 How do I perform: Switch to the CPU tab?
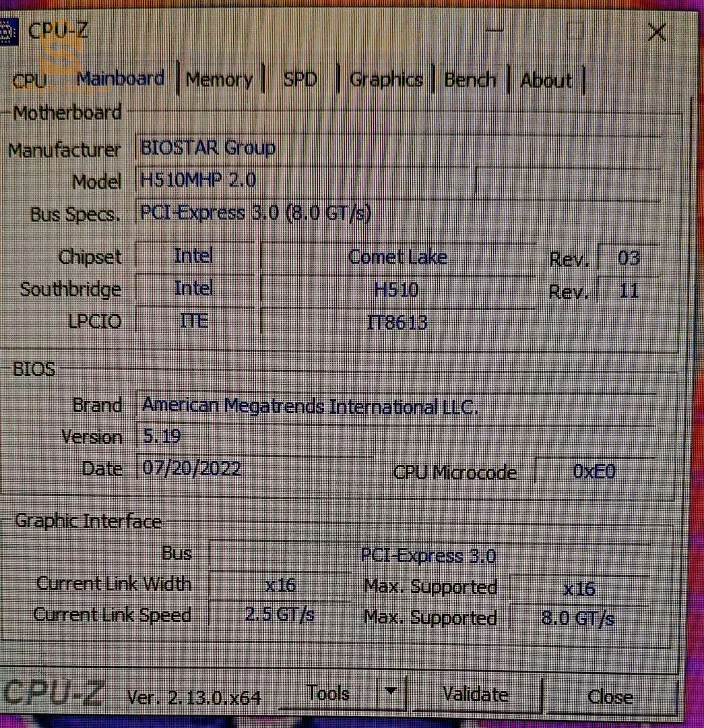[x=30, y=81]
